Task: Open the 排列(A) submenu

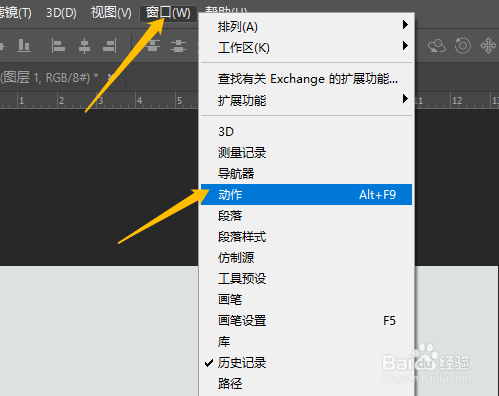Action: (x=306, y=27)
